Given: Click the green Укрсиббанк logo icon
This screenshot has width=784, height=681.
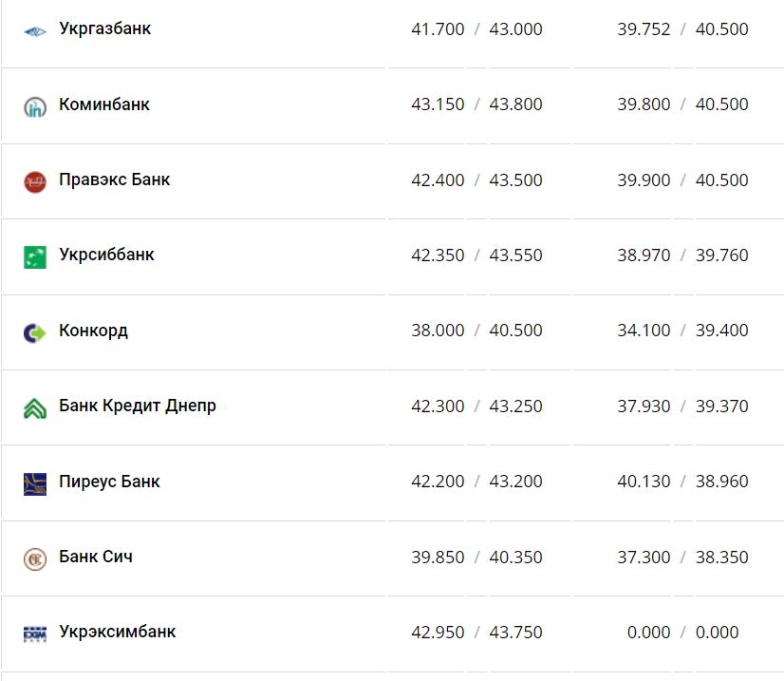Looking at the screenshot, I should (35, 256).
